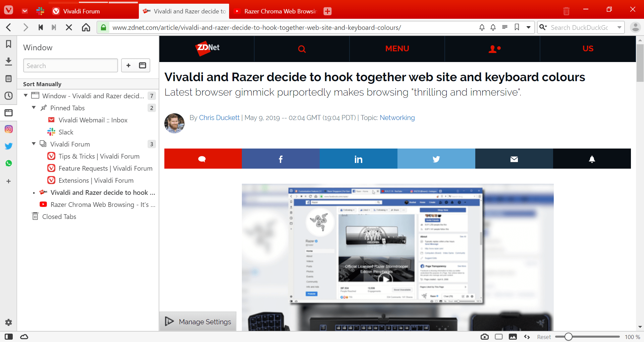The width and height of the screenshot is (644, 342).
Task: Open the Chris Duckett author link
Action: click(x=219, y=118)
